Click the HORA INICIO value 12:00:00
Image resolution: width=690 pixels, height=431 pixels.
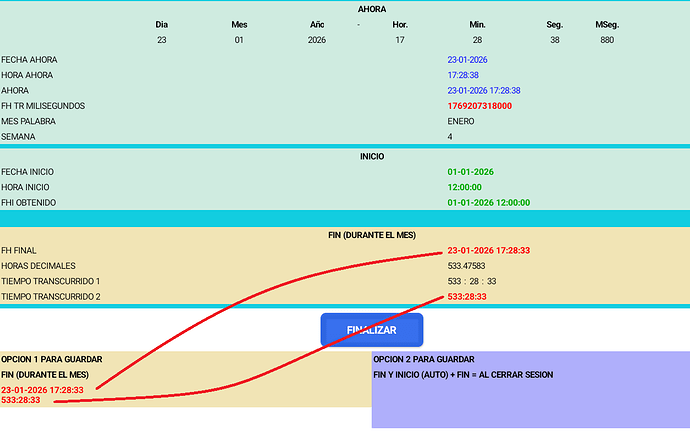(464, 188)
